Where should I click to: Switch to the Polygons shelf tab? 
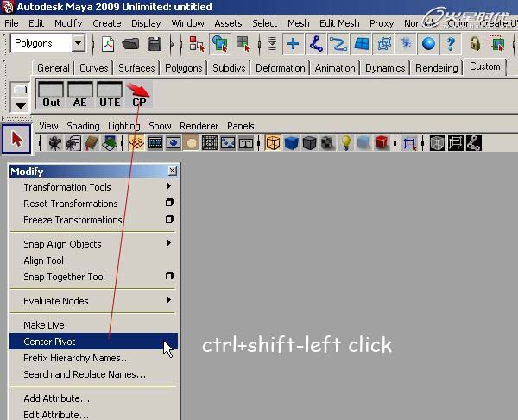point(183,68)
